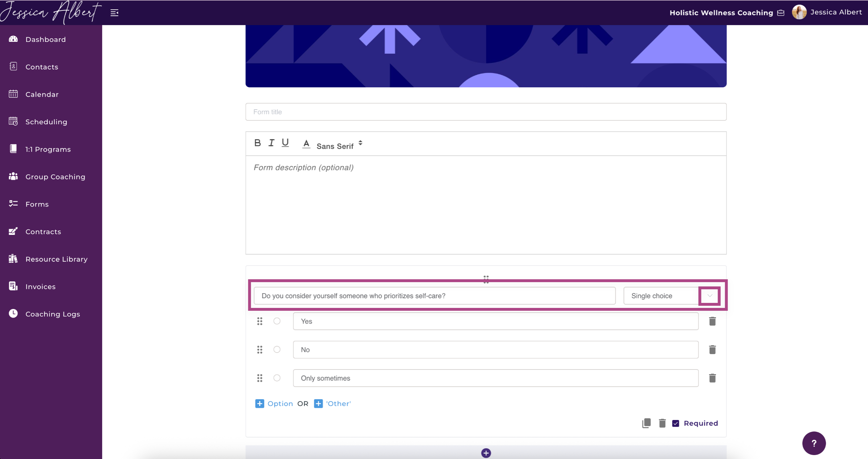The width and height of the screenshot is (868, 459).
Task: Expand the Single choice type dropdown
Action: 709,296
